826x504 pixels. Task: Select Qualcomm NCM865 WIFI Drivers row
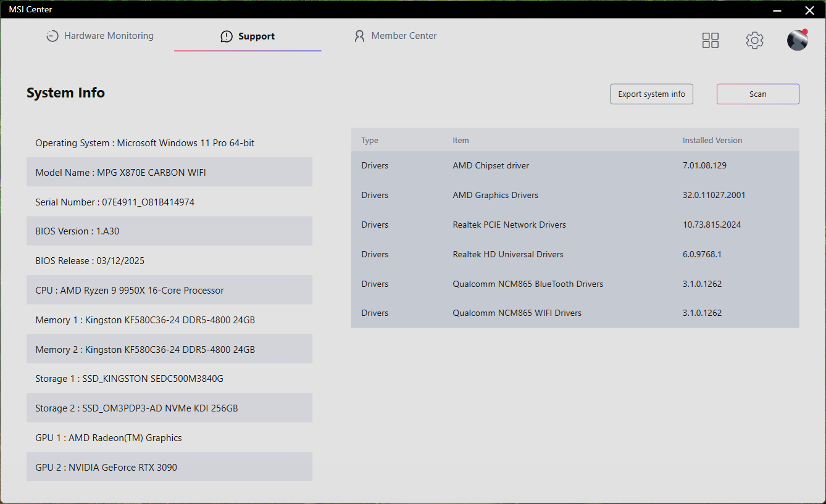point(575,313)
